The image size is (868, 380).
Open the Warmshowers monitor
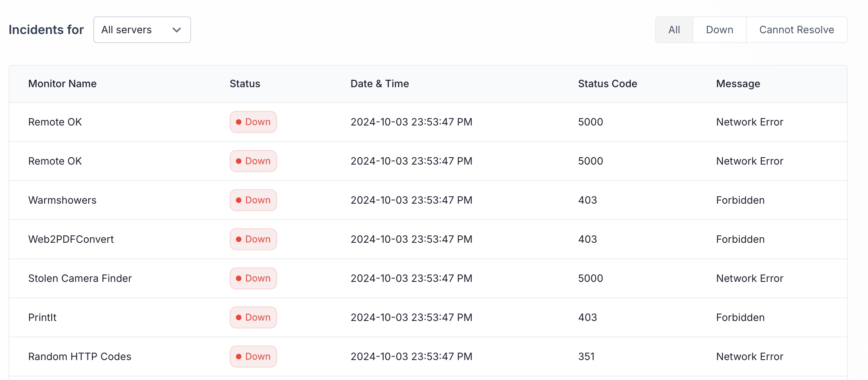(x=63, y=200)
